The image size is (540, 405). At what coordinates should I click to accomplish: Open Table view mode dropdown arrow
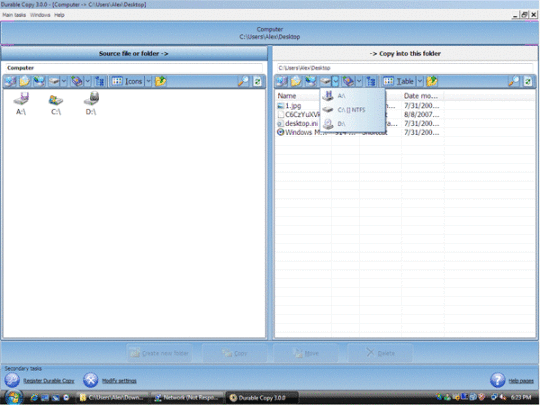pyautogui.click(x=420, y=81)
